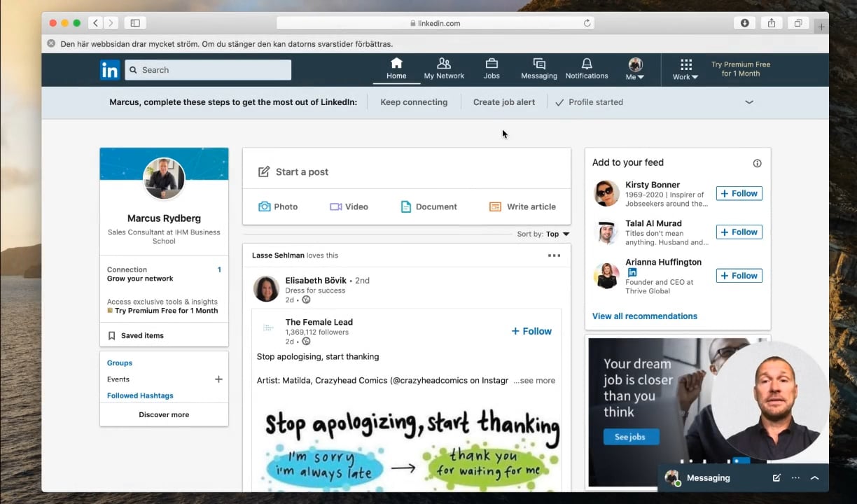Open a new tab with plus button
The width and height of the screenshot is (857, 504).
coord(821,27)
